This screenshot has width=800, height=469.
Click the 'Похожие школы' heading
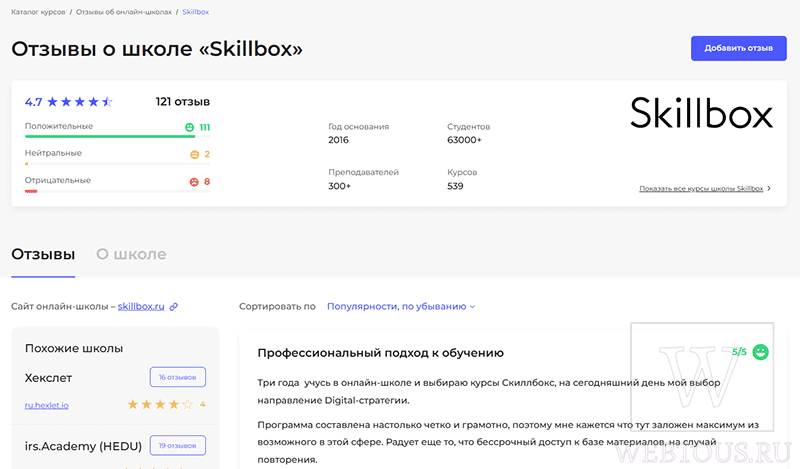(x=74, y=349)
